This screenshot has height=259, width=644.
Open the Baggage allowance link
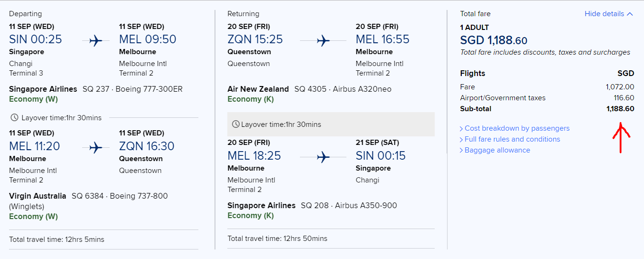495,150
